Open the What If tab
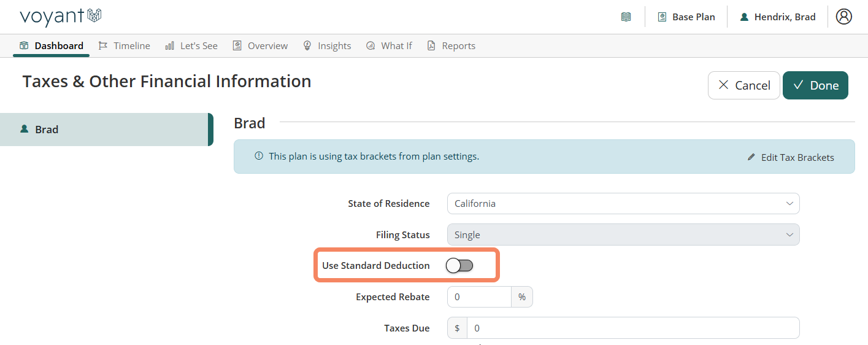Viewport: 868px width, 345px height. click(389, 45)
